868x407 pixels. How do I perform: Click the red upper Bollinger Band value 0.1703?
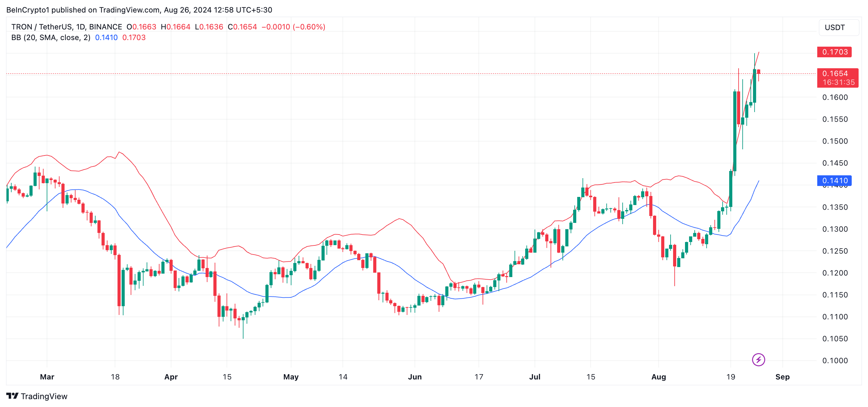[134, 38]
